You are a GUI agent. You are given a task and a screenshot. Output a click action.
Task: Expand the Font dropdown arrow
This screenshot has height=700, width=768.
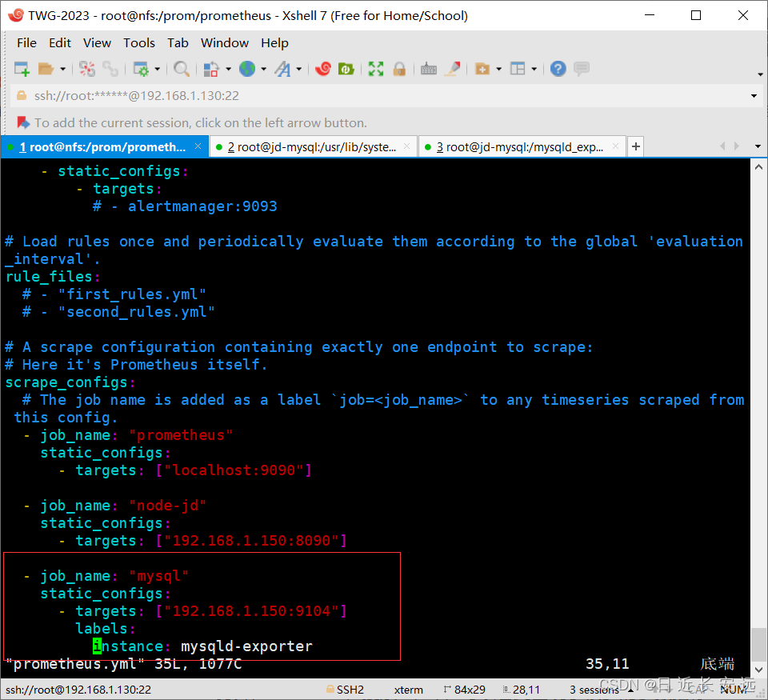[x=298, y=69]
